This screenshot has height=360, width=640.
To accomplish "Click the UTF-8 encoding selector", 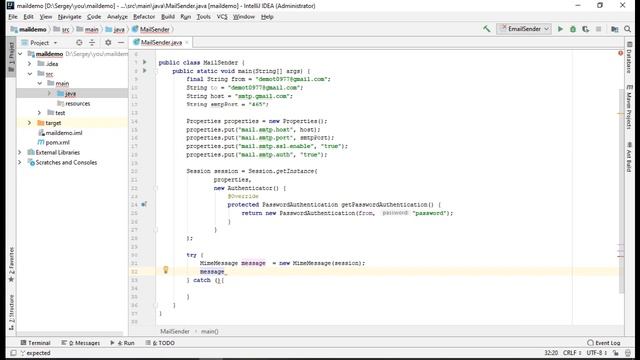I will click(x=597, y=353).
